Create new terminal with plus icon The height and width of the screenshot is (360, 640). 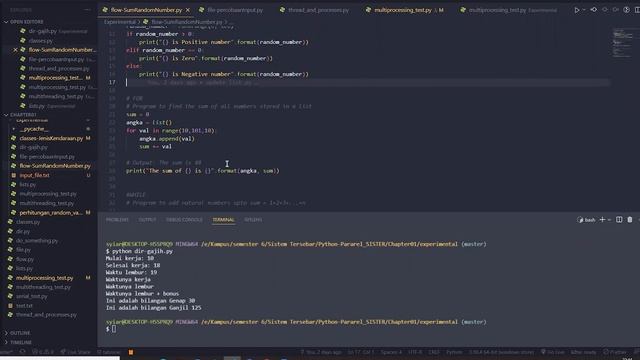pos(602,220)
